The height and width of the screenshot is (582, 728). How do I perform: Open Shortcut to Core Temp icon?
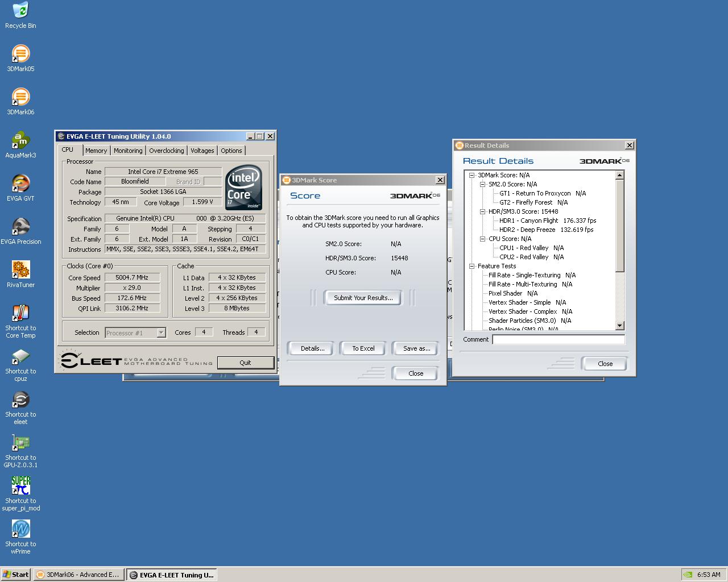tap(20, 322)
